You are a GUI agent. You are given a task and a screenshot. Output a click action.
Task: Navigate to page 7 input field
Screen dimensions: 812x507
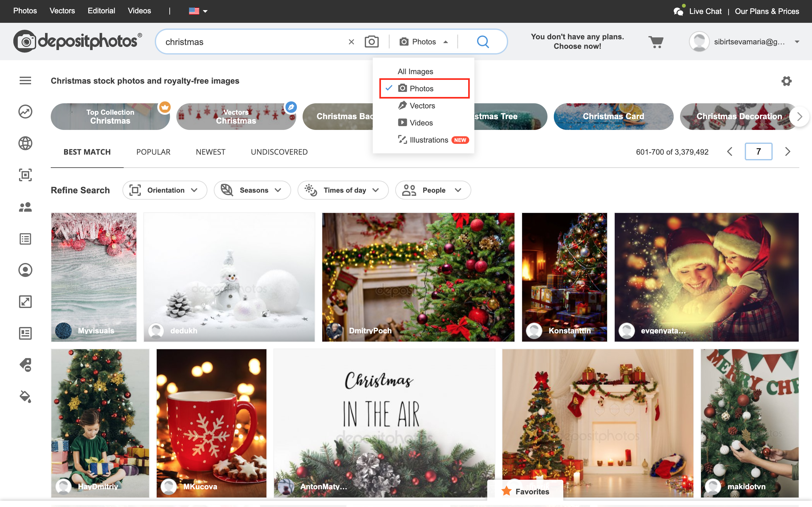[759, 152]
